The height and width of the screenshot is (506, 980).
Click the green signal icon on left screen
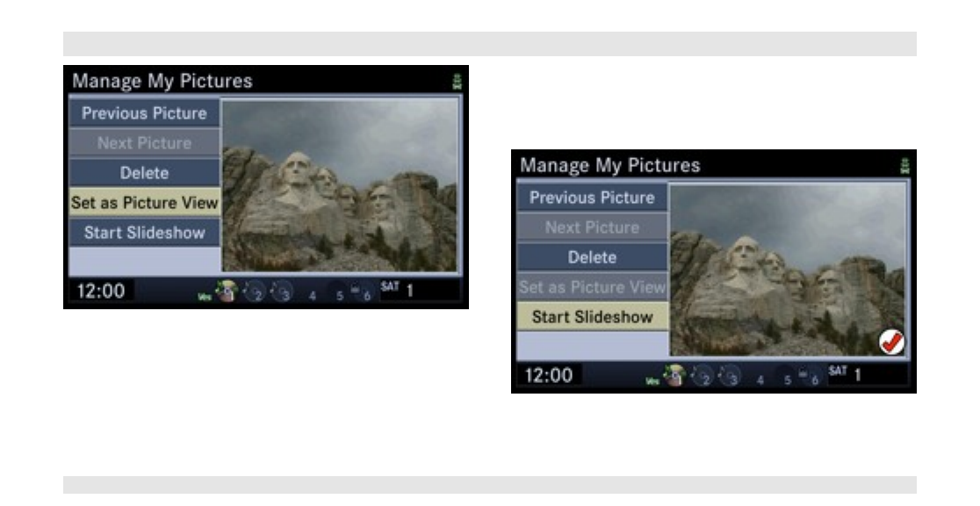point(458,82)
